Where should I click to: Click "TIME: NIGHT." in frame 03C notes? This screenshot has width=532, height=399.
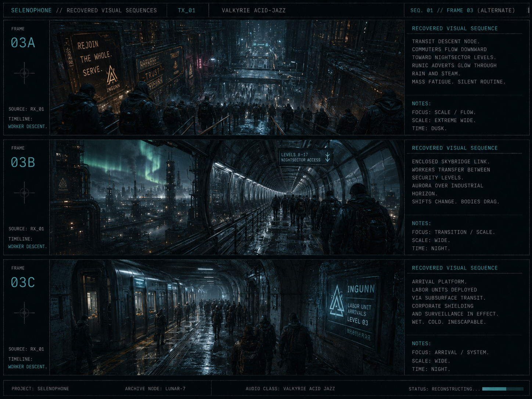tap(431, 369)
